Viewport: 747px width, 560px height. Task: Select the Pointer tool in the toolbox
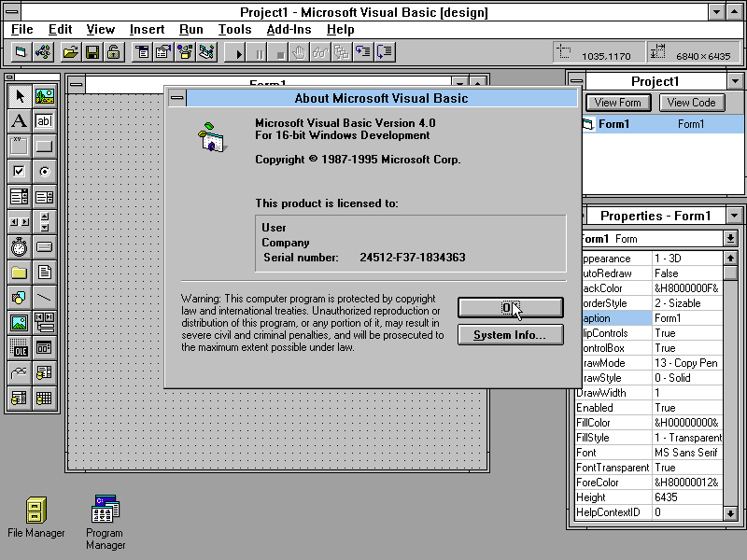pyautogui.click(x=19, y=96)
